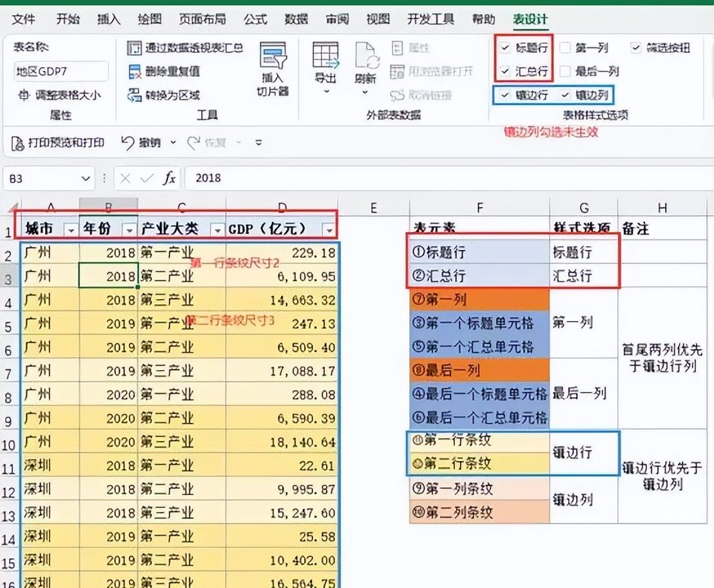
Task: Click the 转换为区域 convert to range icon
Action: (134, 95)
